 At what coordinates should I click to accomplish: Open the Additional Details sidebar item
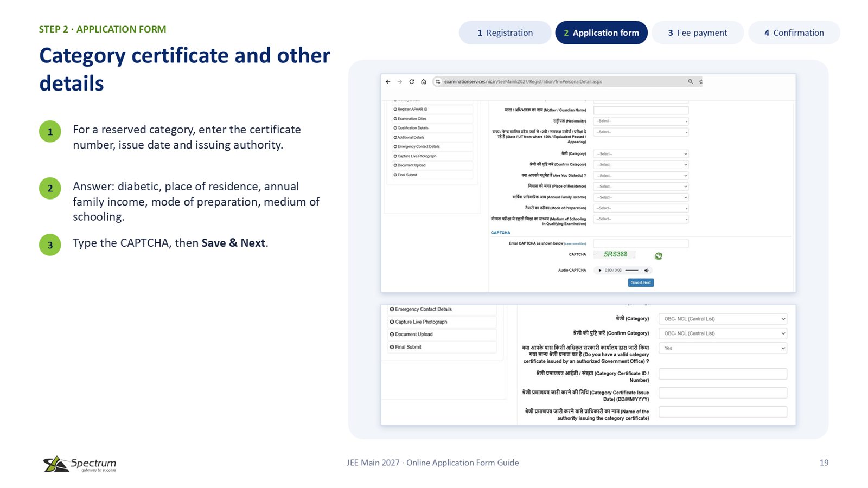click(x=432, y=137)
